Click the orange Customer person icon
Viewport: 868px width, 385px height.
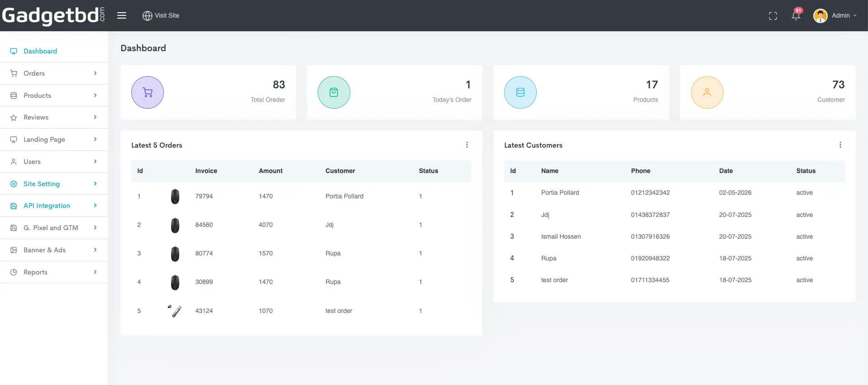pos(707,92)
